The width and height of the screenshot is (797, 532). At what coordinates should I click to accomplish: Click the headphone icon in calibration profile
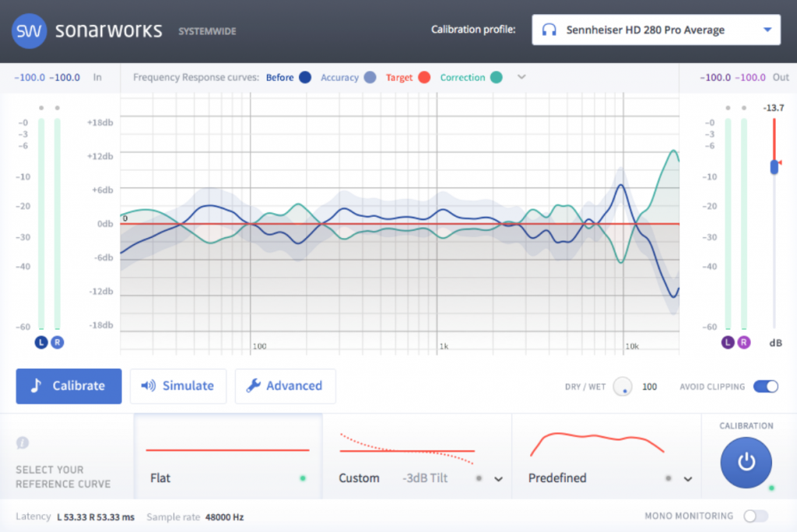click(x=549, y=30)
